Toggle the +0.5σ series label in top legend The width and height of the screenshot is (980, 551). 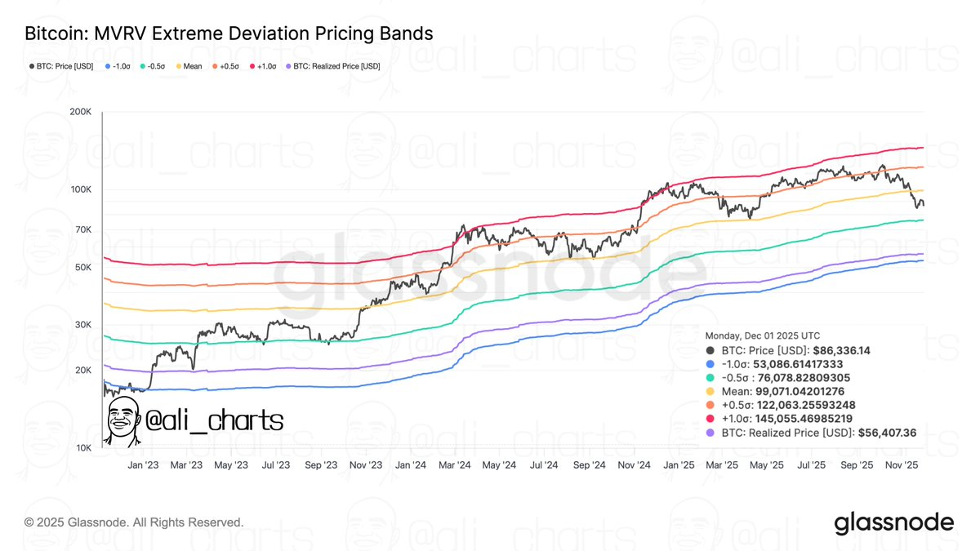pyautogui.click(x=229, y=66)
